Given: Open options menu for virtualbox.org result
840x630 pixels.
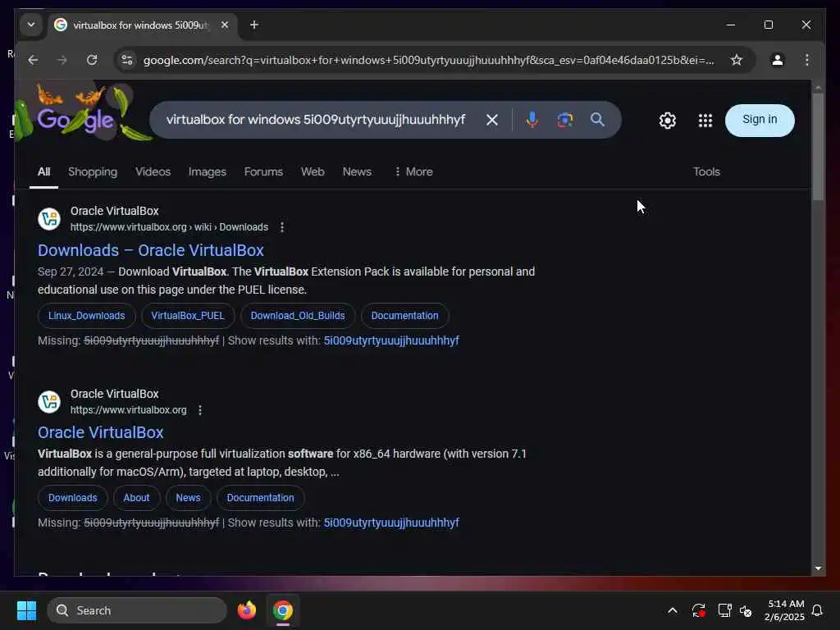Looking at the screenshot, I should [200, 410].
